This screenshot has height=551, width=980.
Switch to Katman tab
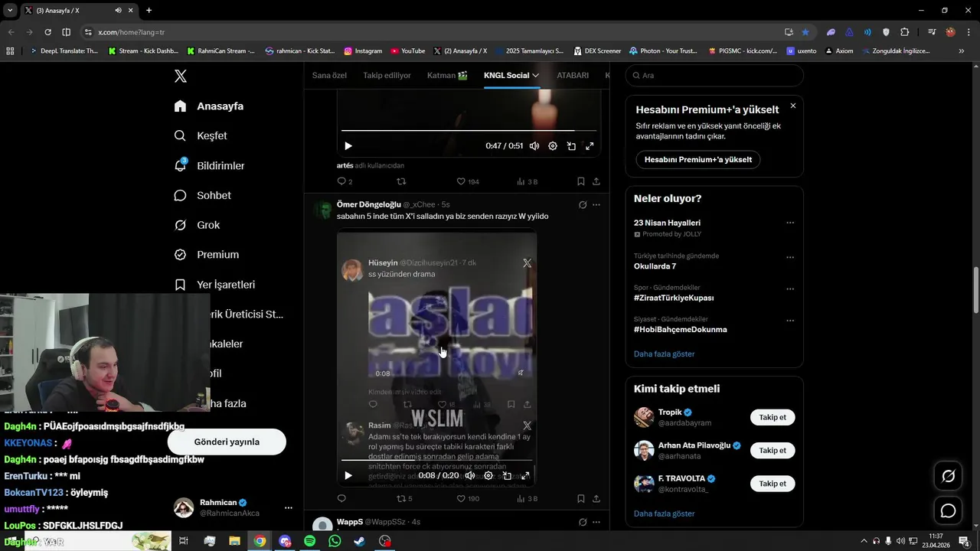pos(447,75)
